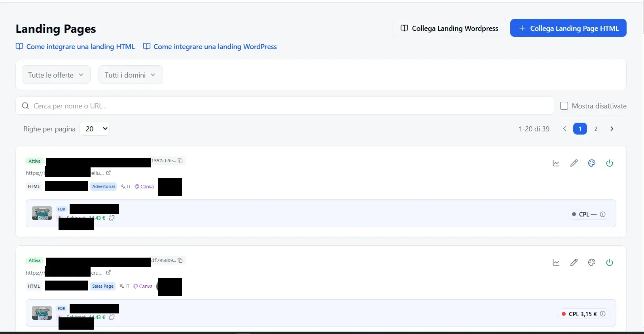Enable Mostra disattivate checkbox
The height and width of the screenshot is (334, 644).
564,106
